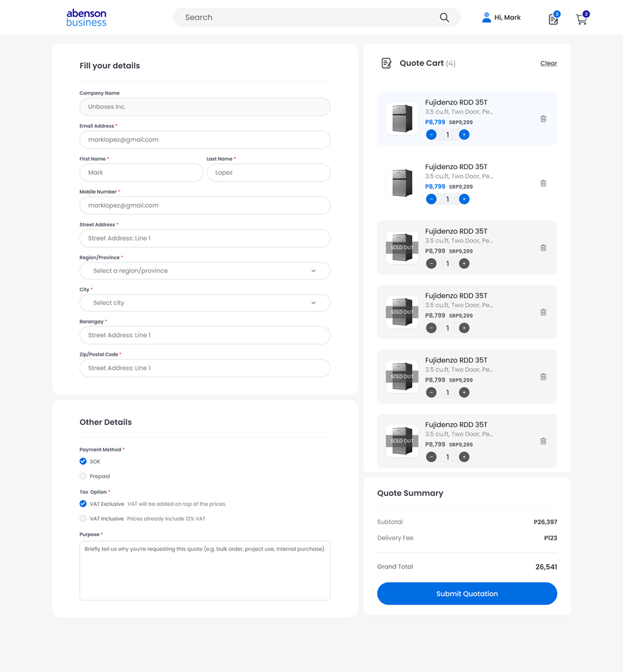Click the Other Details heading
623x672 pixels.
106,422
